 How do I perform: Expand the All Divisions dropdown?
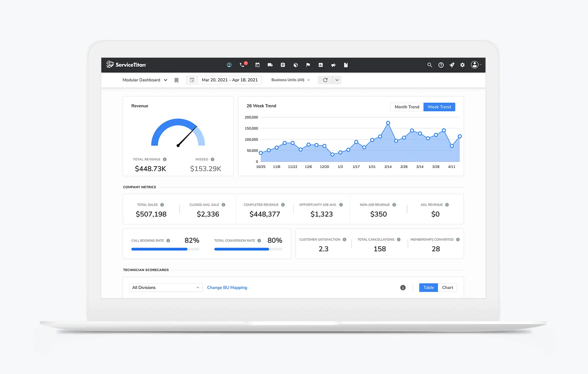tap(165, 287)
